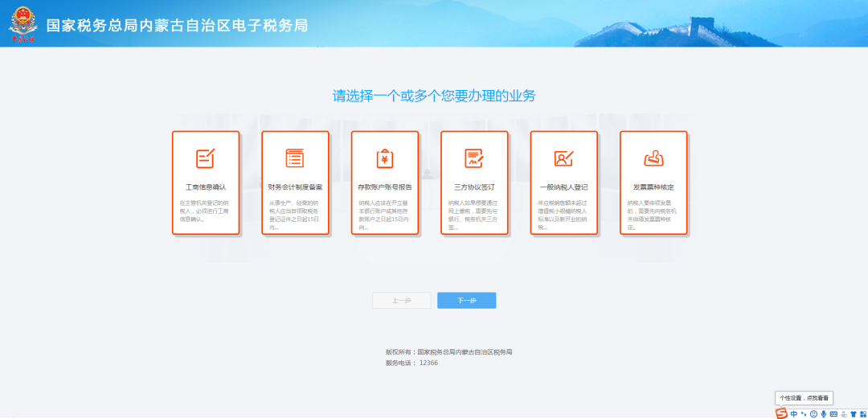The height and width of the screenshot is (419, 868).
Task: Select the 三方协议签订 card title
Action: (x=474, y=187)
